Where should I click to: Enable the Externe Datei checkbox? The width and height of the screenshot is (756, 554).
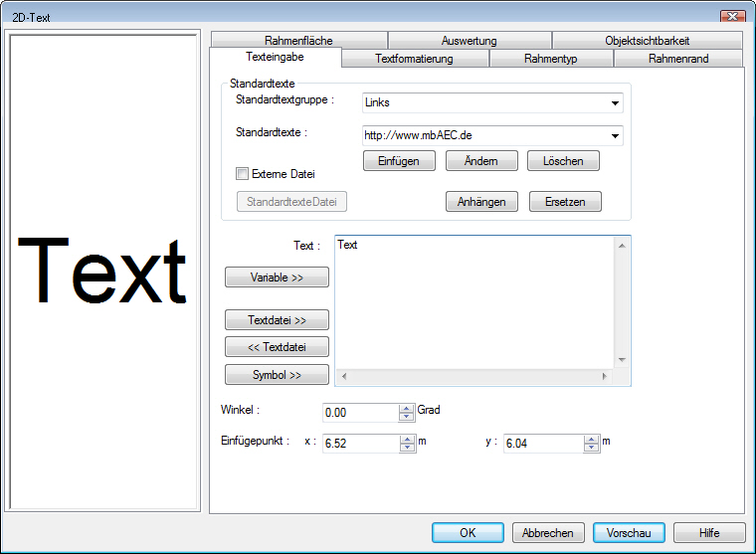pos(242,174)
